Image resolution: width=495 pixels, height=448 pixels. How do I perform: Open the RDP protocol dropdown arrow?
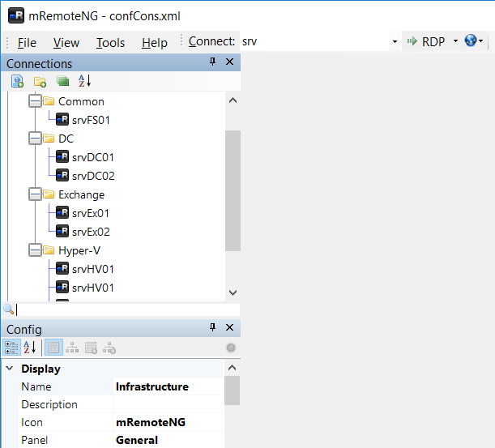(x=455, y=41)
